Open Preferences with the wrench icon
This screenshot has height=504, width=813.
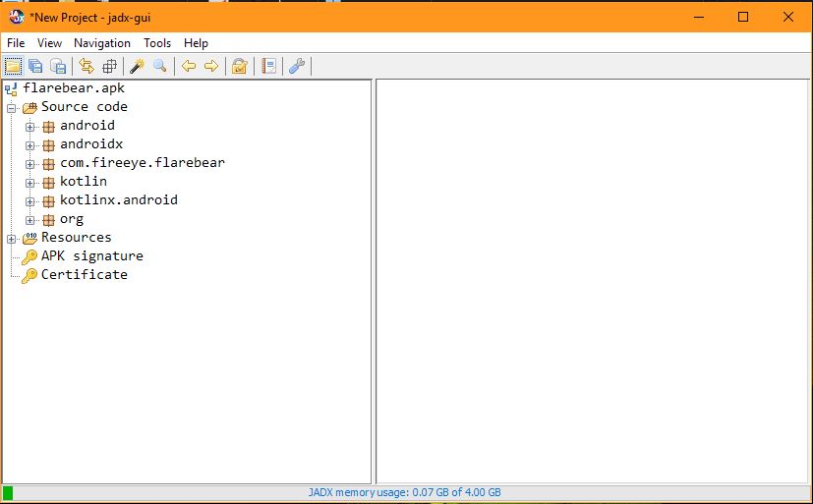(297, 66)
